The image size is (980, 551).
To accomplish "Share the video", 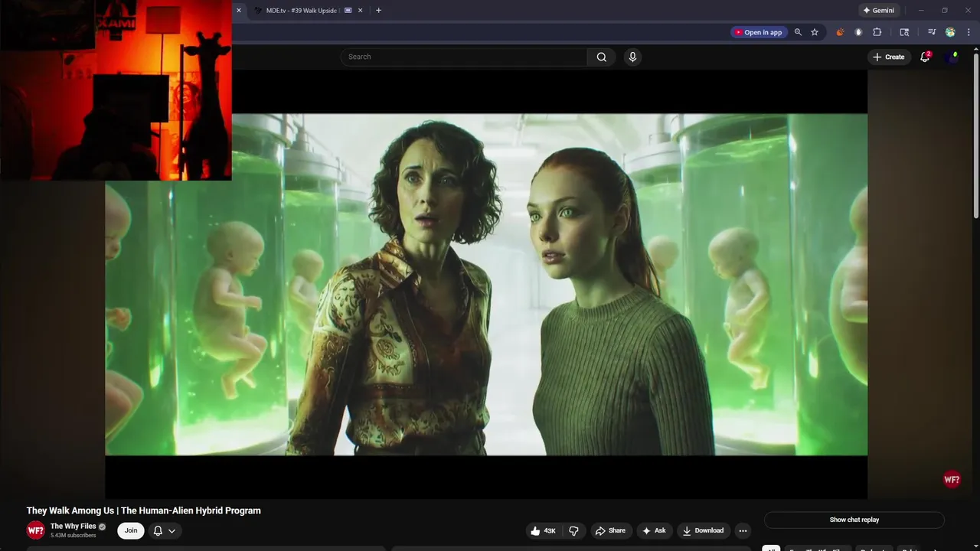I will click(x=610, y=530).
